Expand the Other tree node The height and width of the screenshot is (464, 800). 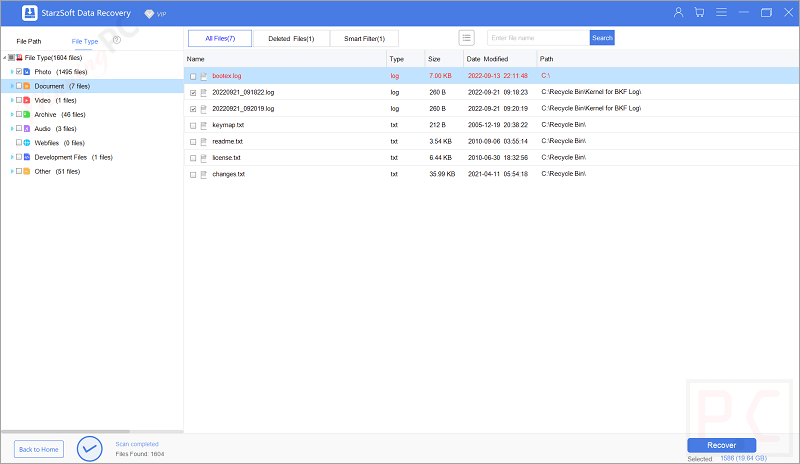point(12,172)
